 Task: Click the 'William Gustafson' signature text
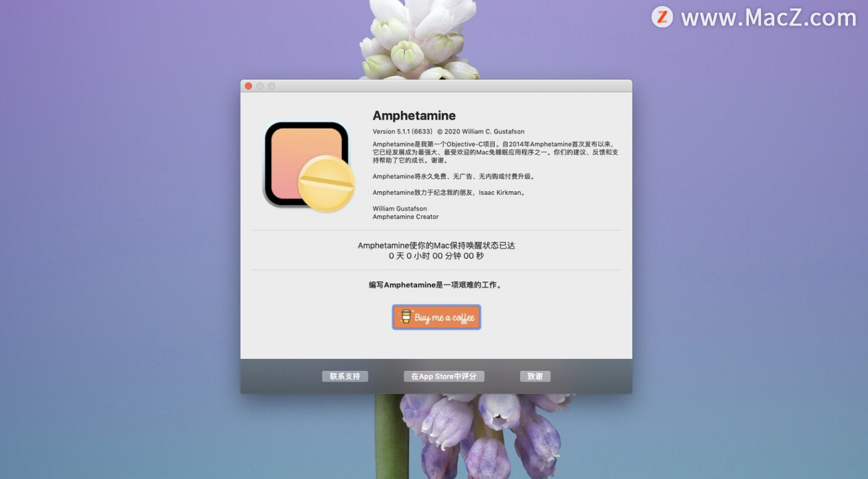[x=400, y=209]
